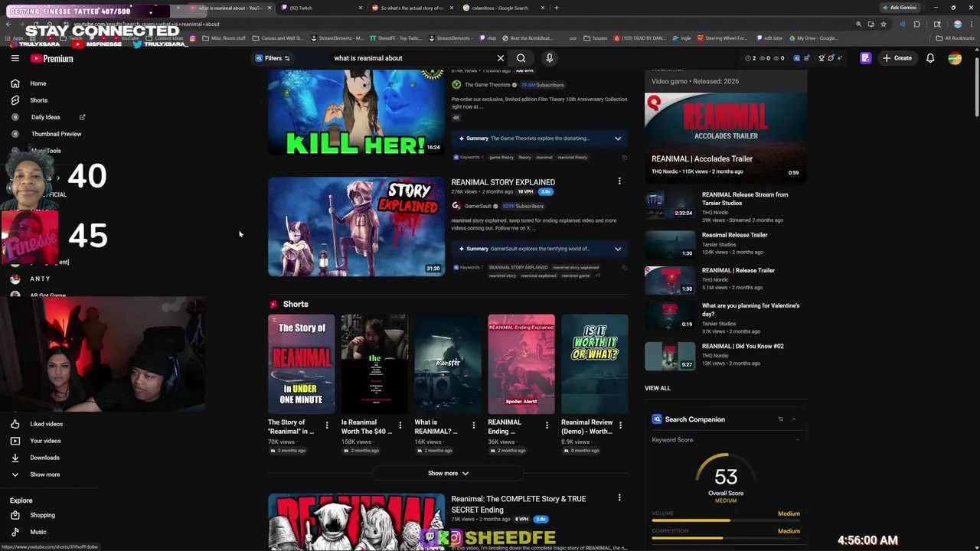The width and height of the screenshot is (980, 551).
Task: Open the YouTube guide hamburger menu
Action: point(15,58)
